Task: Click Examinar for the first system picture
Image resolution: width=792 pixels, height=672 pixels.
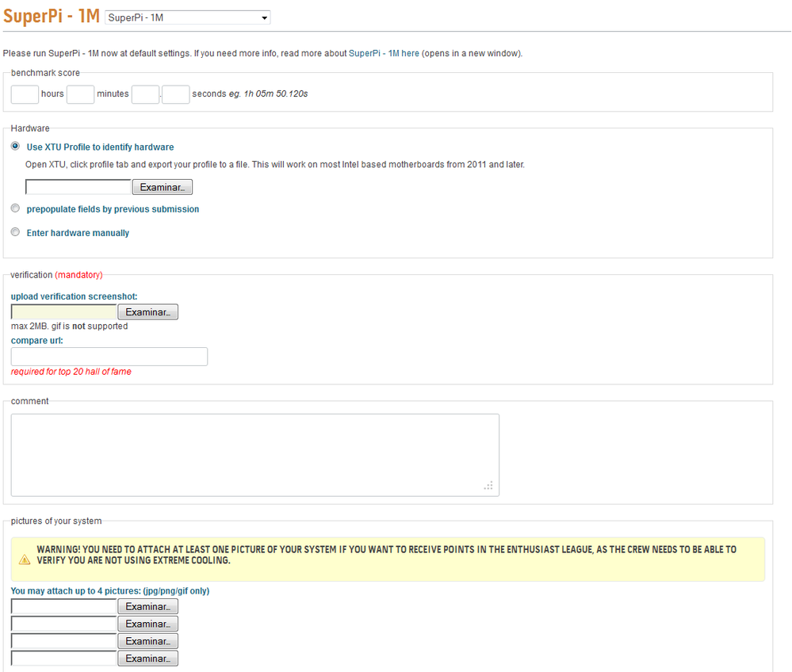Action: [148, 606]
